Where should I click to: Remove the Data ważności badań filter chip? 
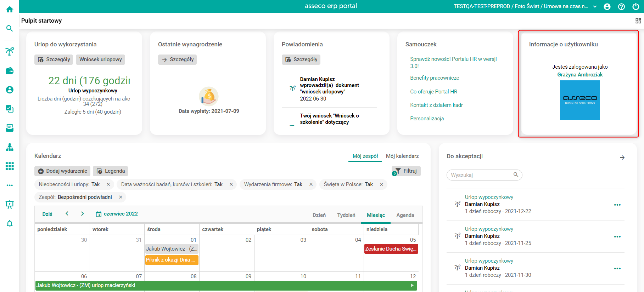point(231,184)
